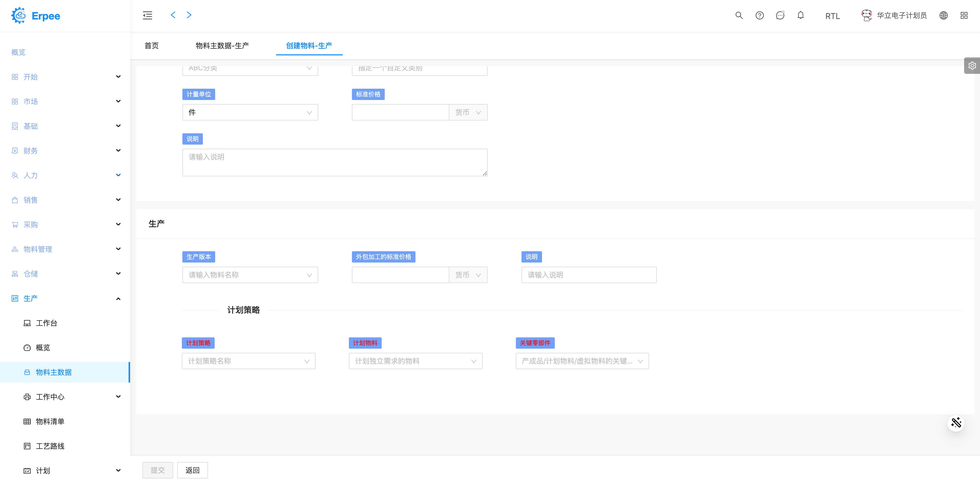This screenshot has width=980, height=482.
Task: Collapse the sidebar with menu-fold icon
Action: point(147,16)
